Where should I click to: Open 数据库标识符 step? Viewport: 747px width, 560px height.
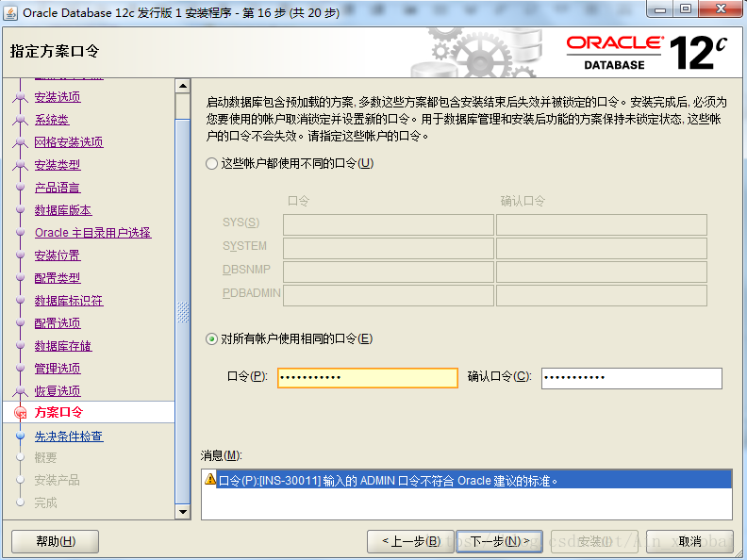click(69, 301)
